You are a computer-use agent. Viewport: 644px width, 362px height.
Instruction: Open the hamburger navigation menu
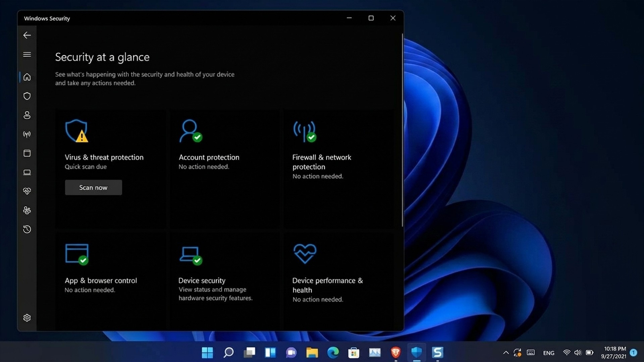27,54
